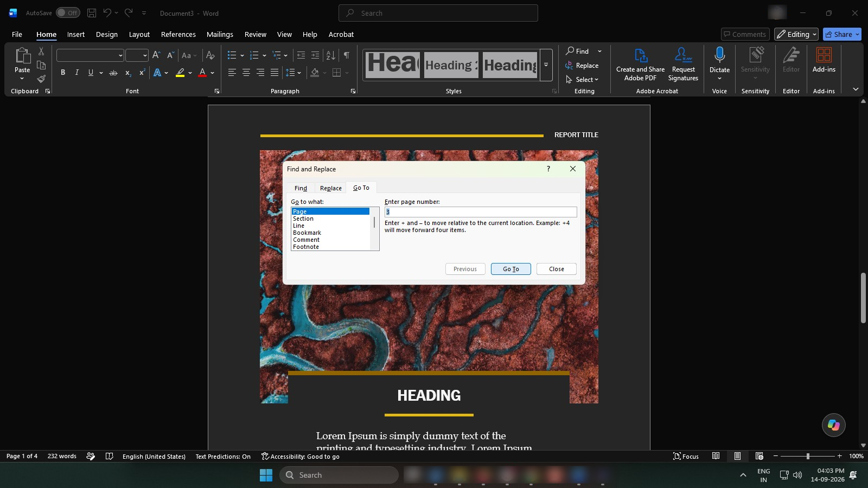Toggle Text Predictions status

pyautogui.click(x=223, y=457)
